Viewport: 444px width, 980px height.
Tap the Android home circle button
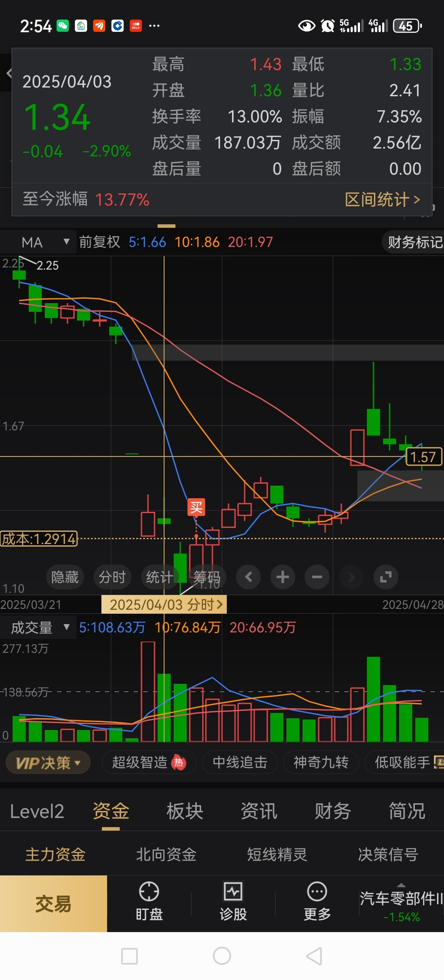(222, 956)
